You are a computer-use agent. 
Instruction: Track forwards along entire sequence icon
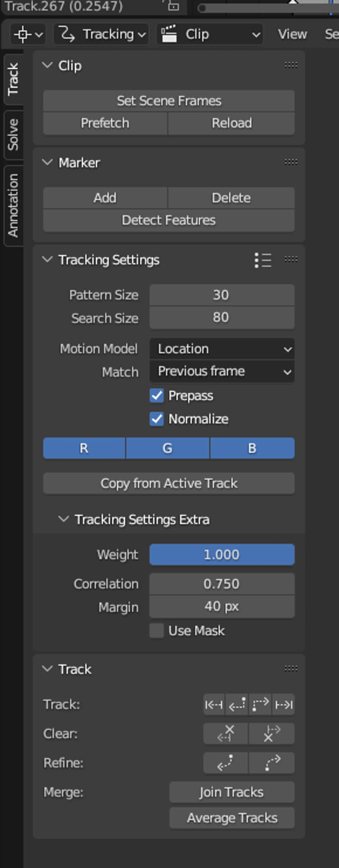click(283, 704)
